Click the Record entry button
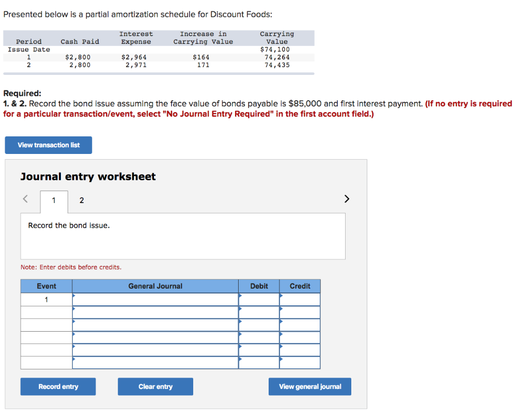 [58, 386]
